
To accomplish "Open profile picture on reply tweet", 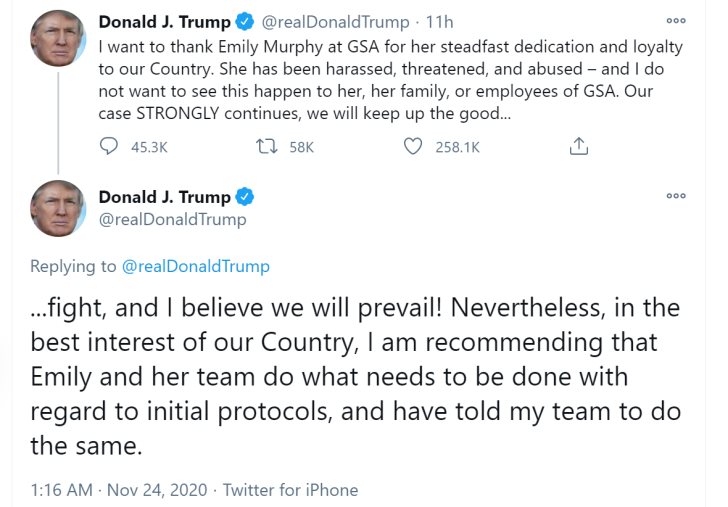I will [x=58, y=208].
